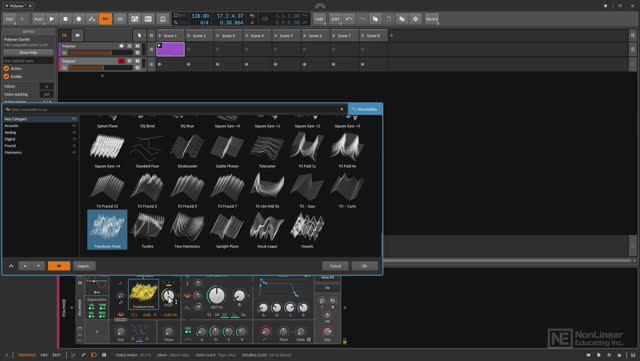
Task: Toggle the Active checkbox in the inspector
Action: 6,68
